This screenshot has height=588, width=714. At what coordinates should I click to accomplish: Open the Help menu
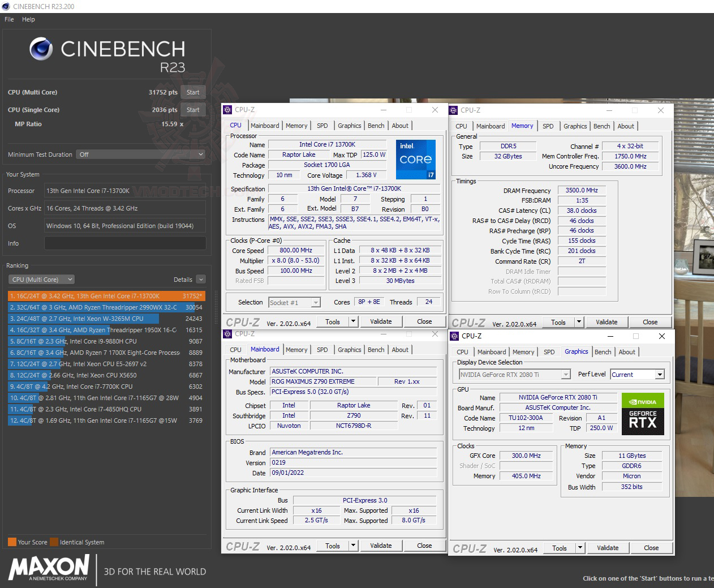(28, 19)
